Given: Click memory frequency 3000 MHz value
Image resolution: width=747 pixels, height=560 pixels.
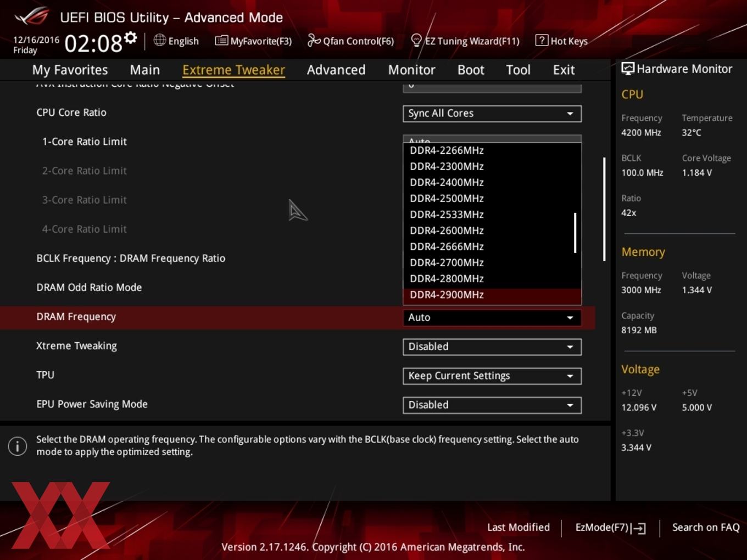Looking at the screenshot, I should pyautogui.click(x=641, y=290).
